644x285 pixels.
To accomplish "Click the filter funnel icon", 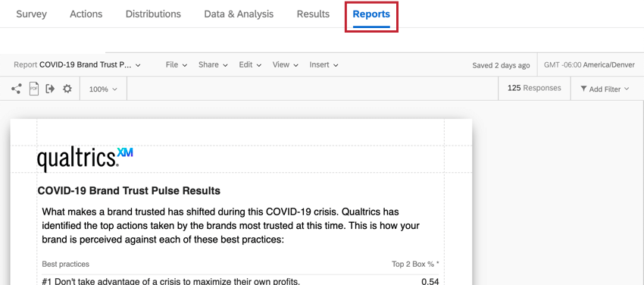I will [583, 89].
